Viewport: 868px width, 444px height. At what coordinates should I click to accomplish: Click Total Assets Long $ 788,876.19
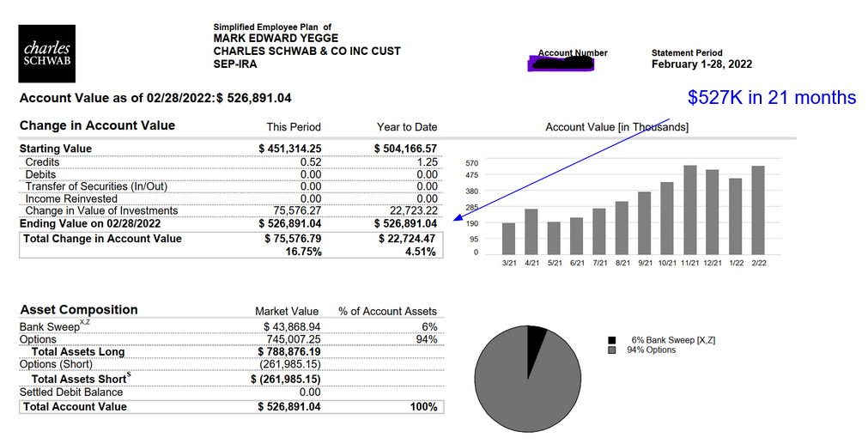point(289,352)
